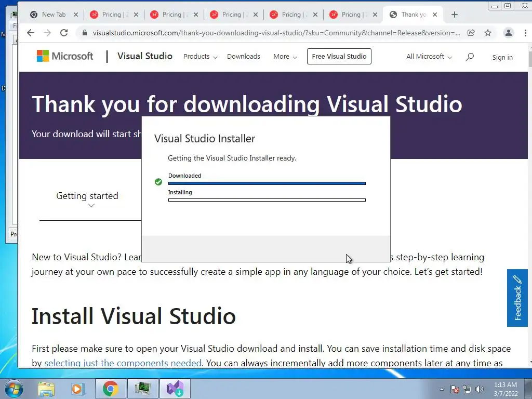This screenshot has width=532, height=399.
Task: Open the Windows Start orb
Action: 13,389
